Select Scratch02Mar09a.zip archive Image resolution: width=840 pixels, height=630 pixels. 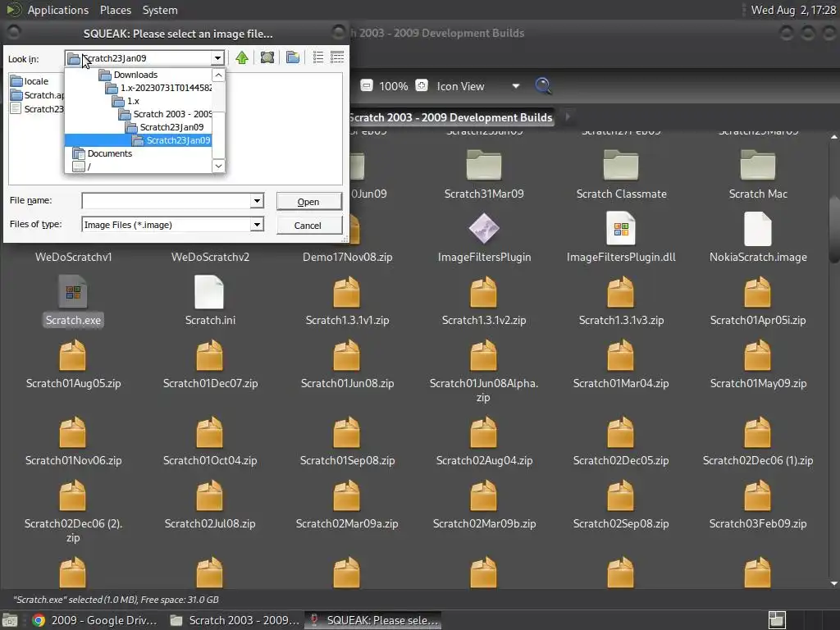(347, 504)
